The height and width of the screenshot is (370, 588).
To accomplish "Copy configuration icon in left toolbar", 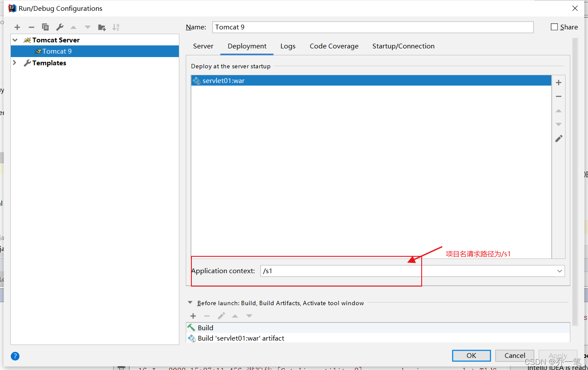I will coord(45,27).
